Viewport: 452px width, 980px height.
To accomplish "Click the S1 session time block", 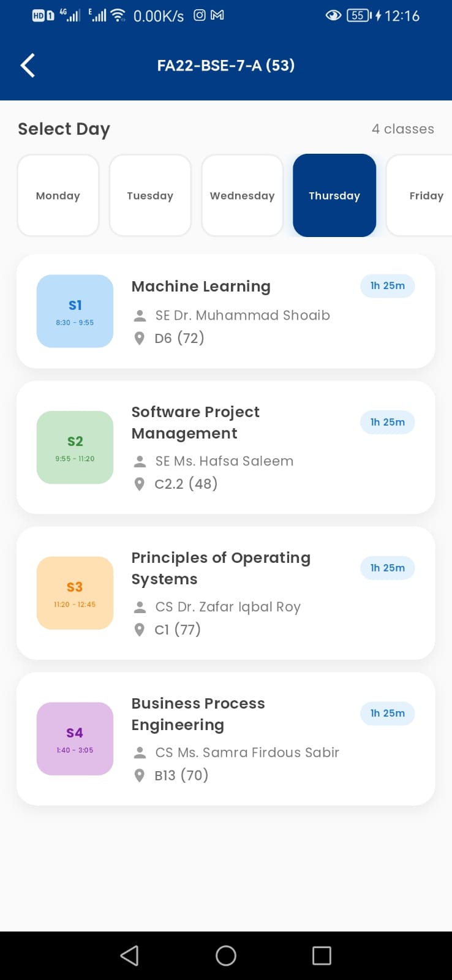I will click(x=75, y=311).
